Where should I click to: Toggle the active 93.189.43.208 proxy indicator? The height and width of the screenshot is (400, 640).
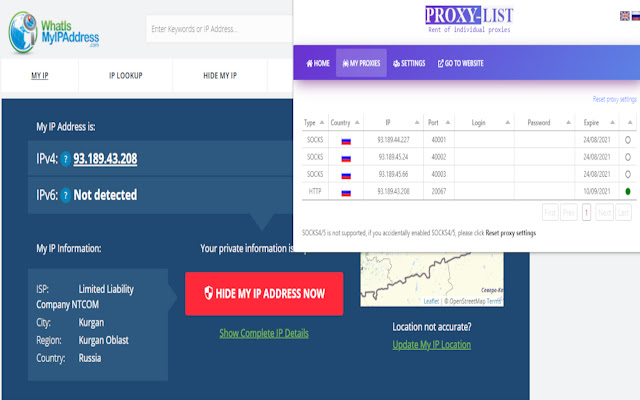(628, 191)
